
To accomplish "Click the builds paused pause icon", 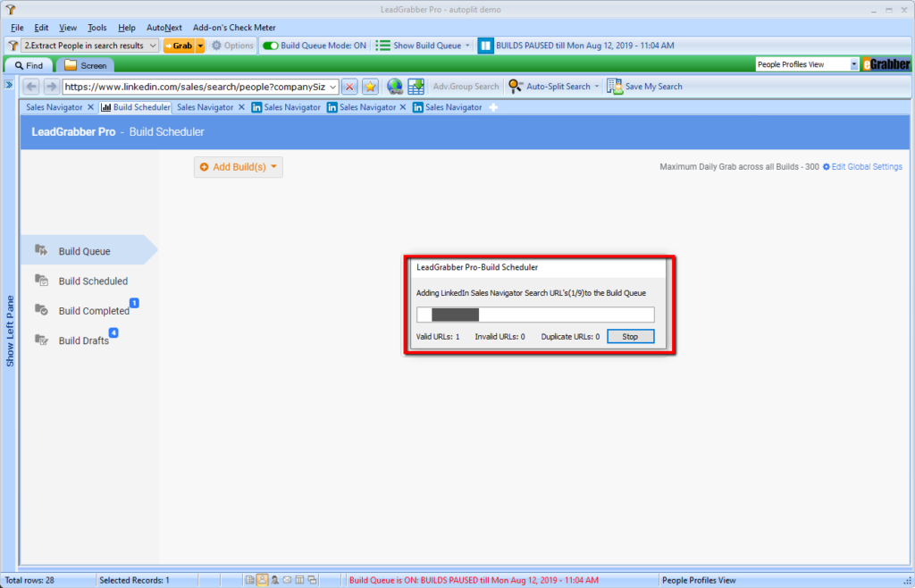I will 485,46.
